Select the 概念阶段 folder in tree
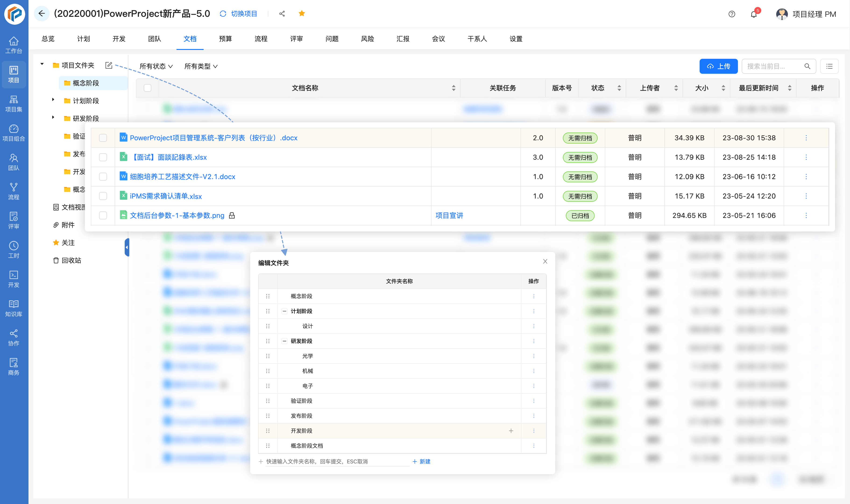850x504 pixels. [93, 83]
